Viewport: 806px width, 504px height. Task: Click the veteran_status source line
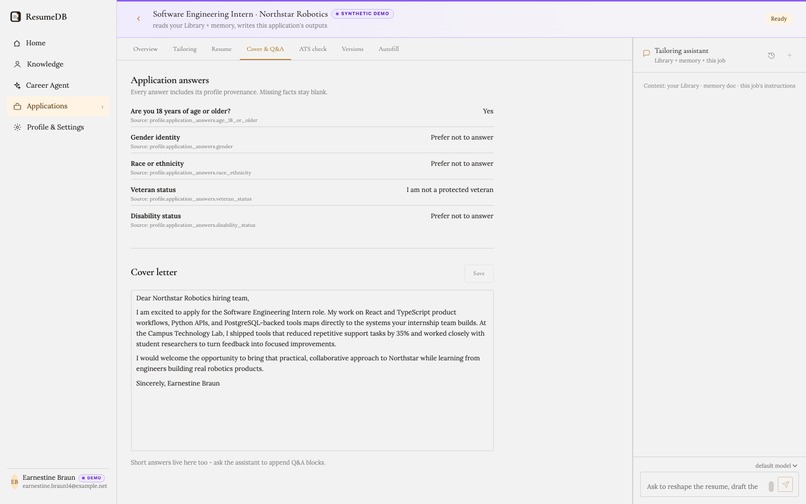191,199
